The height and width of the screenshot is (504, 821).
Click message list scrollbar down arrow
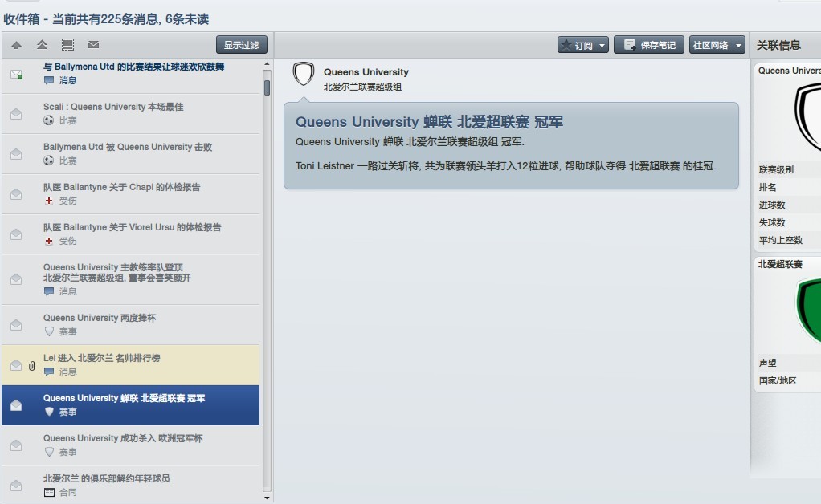click(267, 498)
